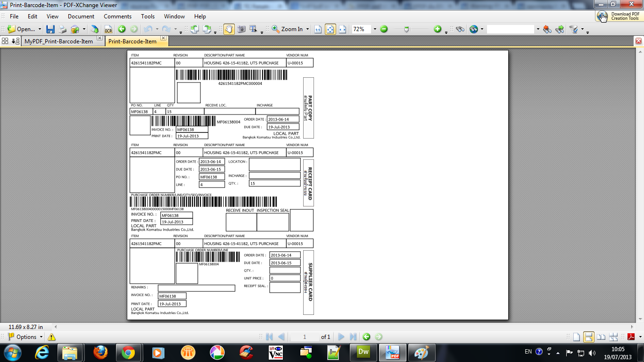Click the search options filter icon
This screenshot has width=644, height=362.
click(574, 29)
